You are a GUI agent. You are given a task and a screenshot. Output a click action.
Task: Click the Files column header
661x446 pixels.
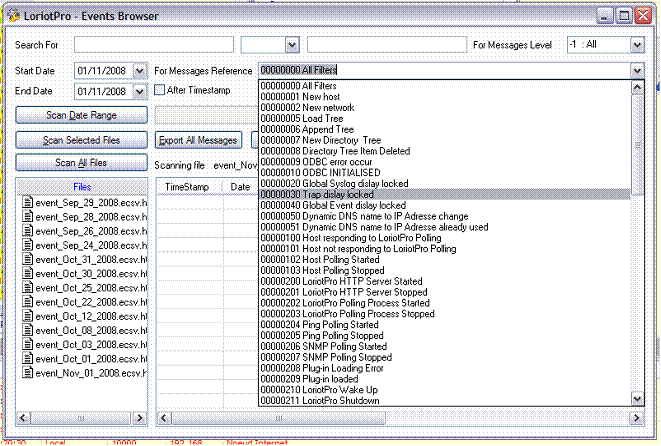click(82, 187)
